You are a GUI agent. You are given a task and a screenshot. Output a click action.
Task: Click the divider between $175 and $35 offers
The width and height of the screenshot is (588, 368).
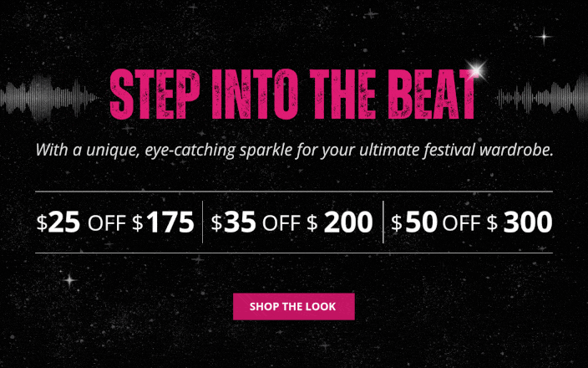pos(203,222)
